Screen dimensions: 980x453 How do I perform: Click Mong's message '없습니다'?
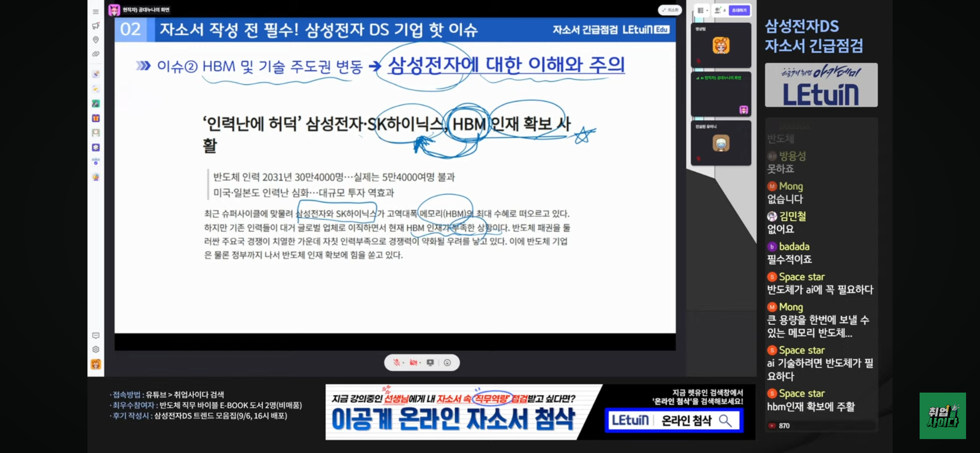coord(785,199)
